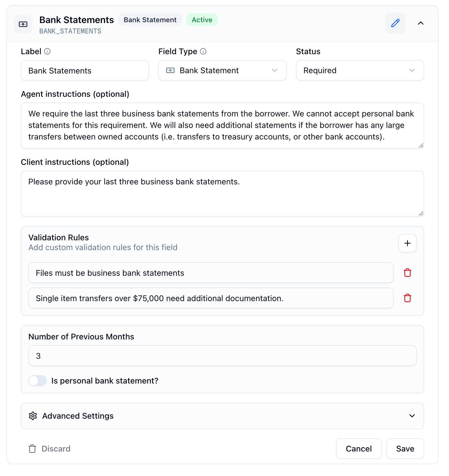449x476 pixels.
Task: Enable the personal bank statement toggle
Action: pyautogui.click(x=37, y=381)
